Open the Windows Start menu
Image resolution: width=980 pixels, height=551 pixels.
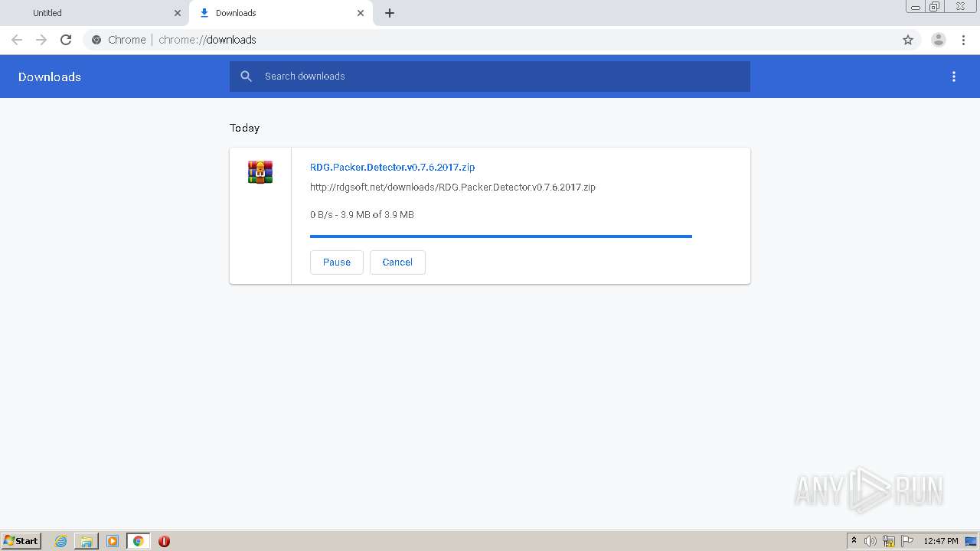pos(21,540)
